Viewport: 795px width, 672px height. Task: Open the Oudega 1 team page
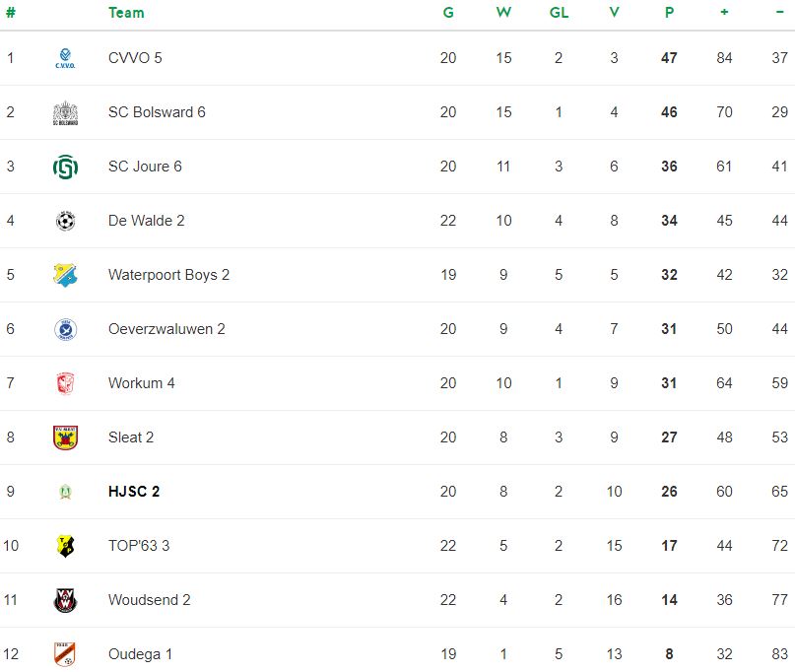coord(140,654)
